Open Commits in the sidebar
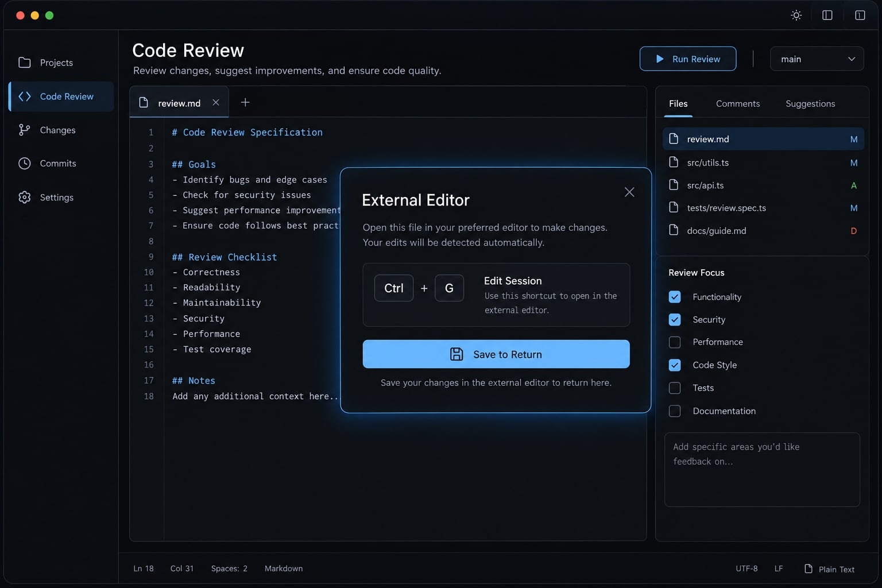The width and height of the screenshot is (882, 588). tap(61, 164)
